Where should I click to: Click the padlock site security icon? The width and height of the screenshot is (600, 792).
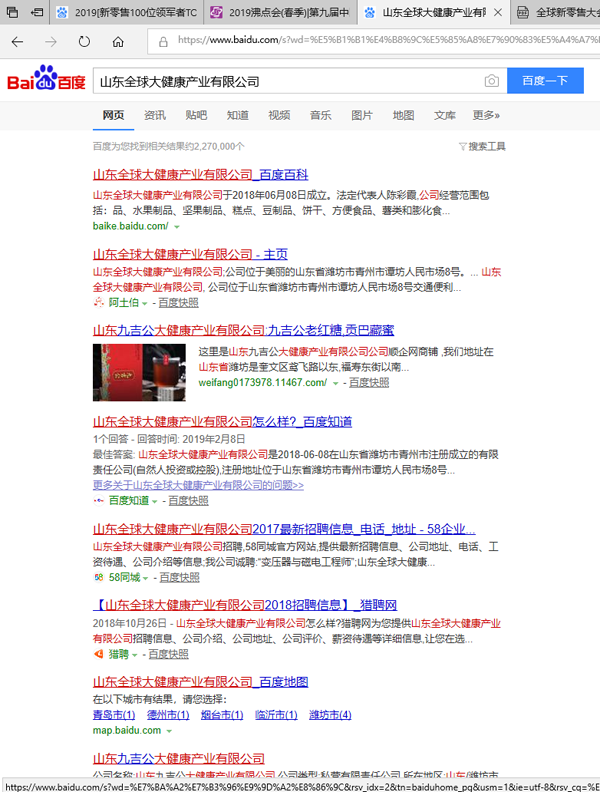(x=163, y=42)
